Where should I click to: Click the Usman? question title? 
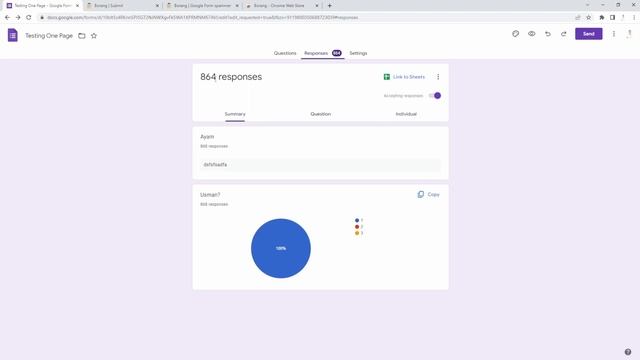pyautogui.click(x=210, y=195)
